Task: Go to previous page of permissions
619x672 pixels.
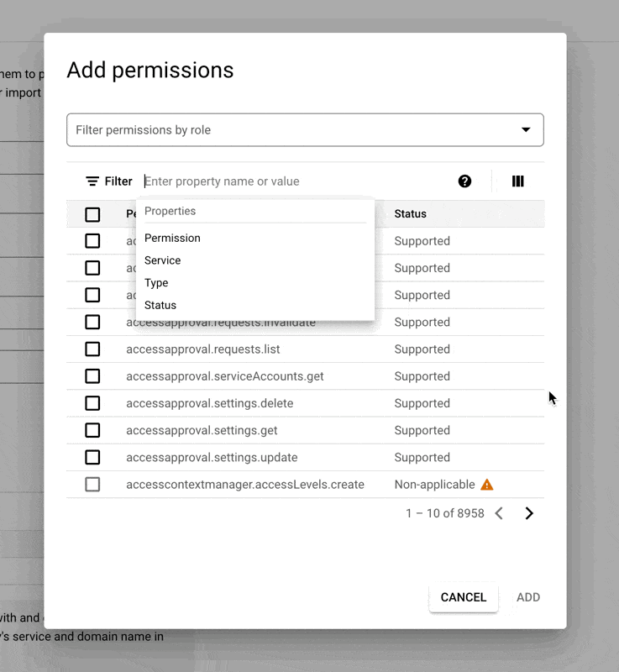Action: 499,513
